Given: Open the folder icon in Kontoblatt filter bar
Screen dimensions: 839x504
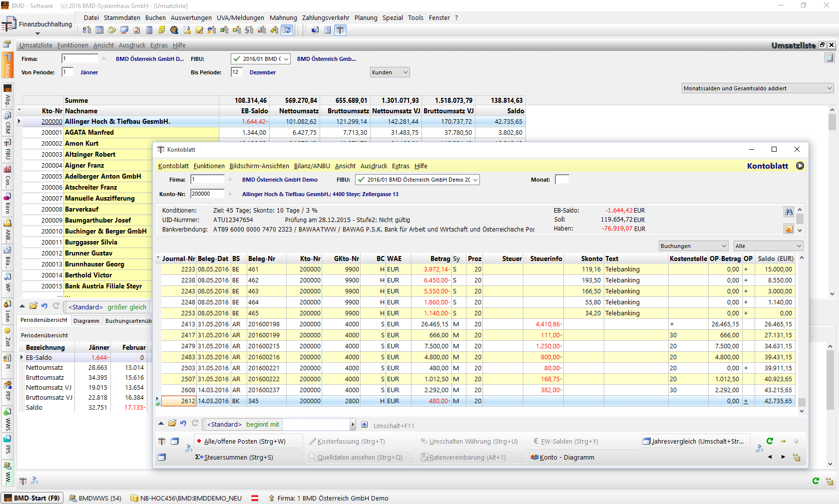Looking at the screenshot, I should pyautogui.click(x=172, y=424).
